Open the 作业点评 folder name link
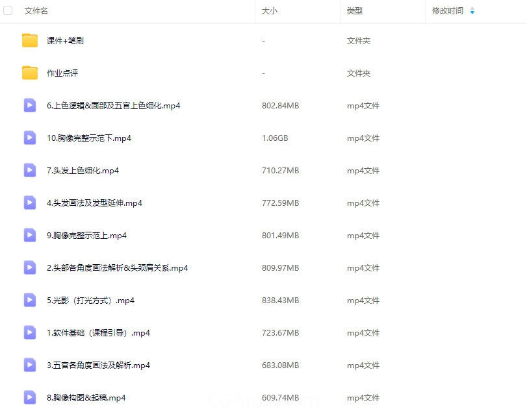 click(62, 73)
